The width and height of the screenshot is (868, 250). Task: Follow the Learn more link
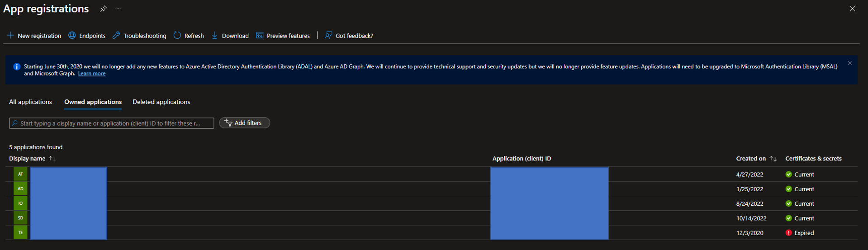click(91, 74)
